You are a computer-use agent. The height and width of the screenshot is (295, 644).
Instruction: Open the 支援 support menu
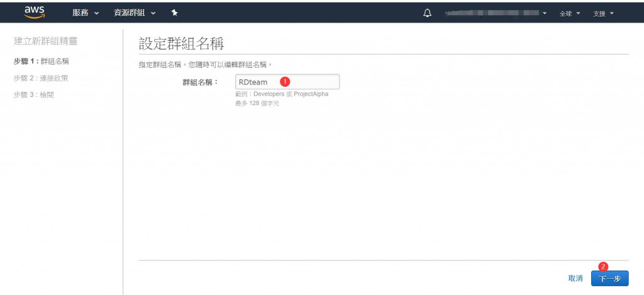point(603,13)
